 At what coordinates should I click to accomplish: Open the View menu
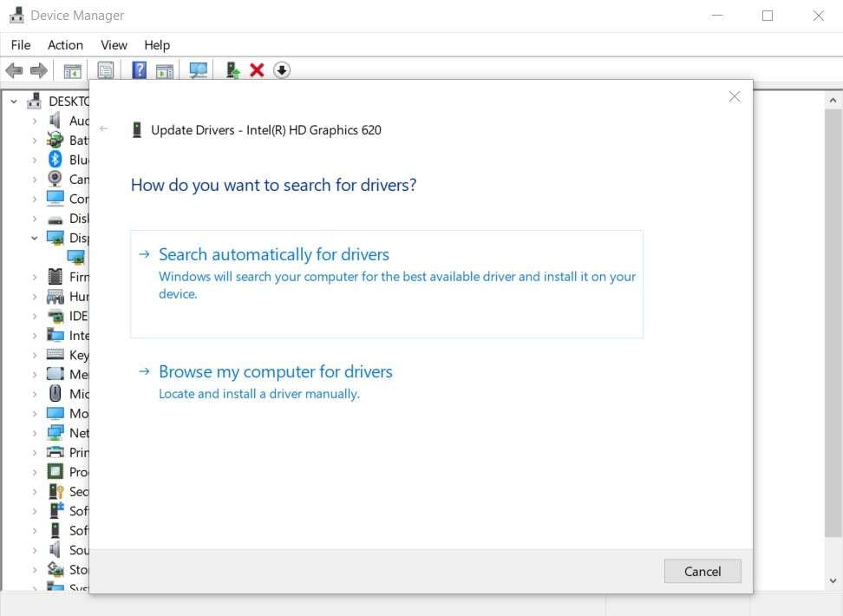[x=114, y=45]
